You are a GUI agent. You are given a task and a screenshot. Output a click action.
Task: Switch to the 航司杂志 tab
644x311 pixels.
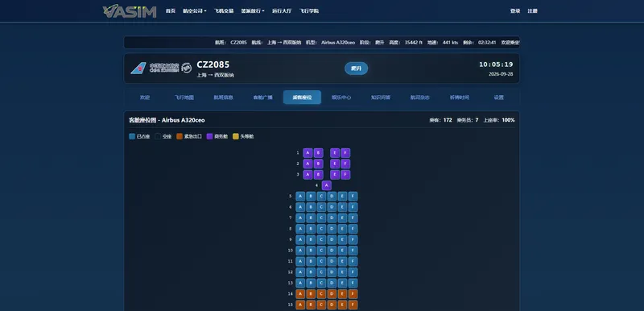(x=420, y=97)
